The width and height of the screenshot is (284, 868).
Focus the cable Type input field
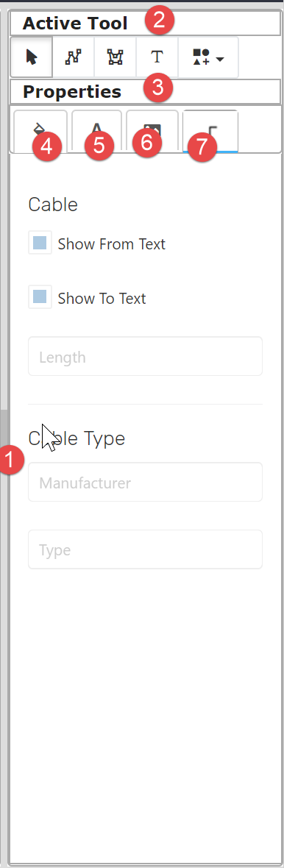[145, 549]
